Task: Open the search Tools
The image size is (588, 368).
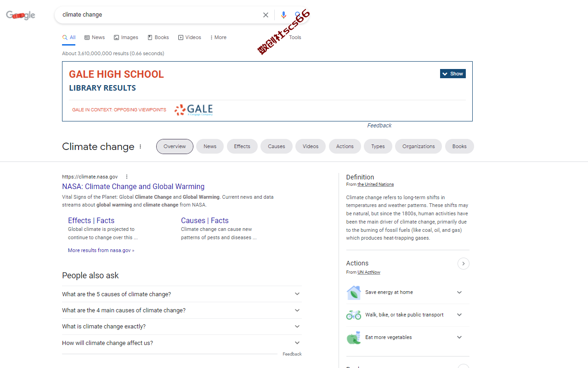Action: (x=295, y=38)
